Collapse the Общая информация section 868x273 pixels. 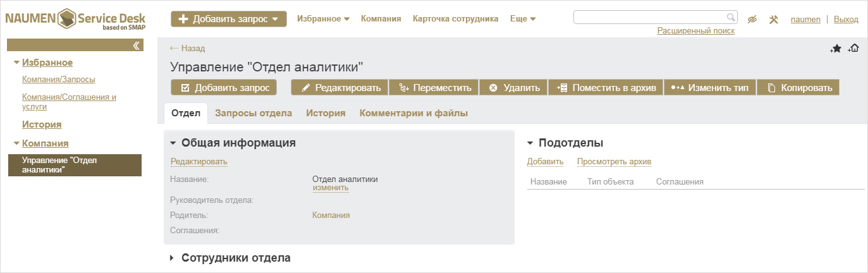pyautogui.click(x=173, y=143)
